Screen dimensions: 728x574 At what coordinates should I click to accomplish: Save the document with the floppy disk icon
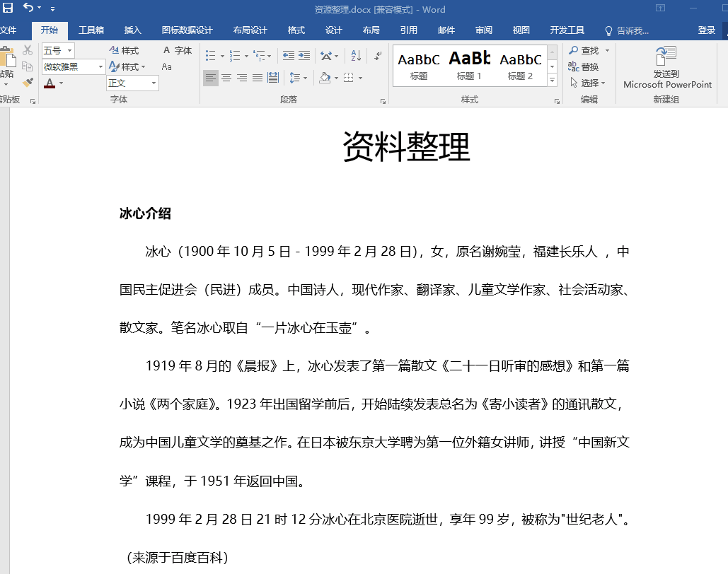[x=8, y=8]
